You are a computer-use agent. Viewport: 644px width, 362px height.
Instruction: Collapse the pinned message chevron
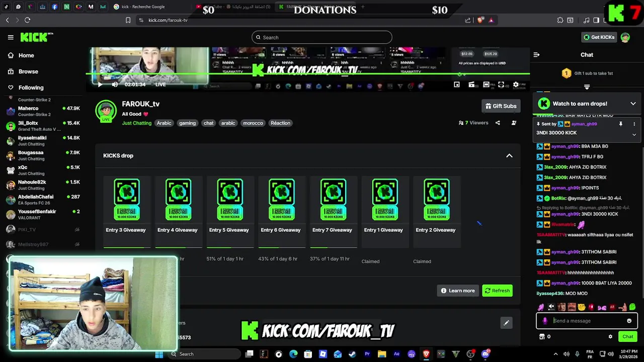pyautogui.click(x=634, y=134)
